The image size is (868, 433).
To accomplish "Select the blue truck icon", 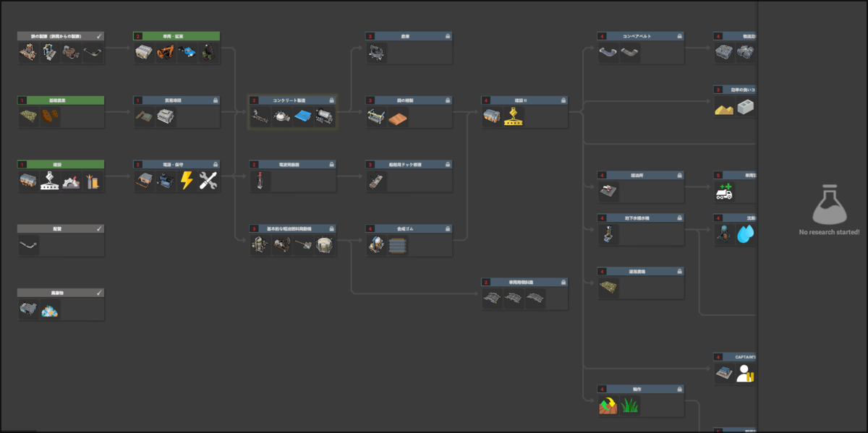I will (x=187, y=53).
